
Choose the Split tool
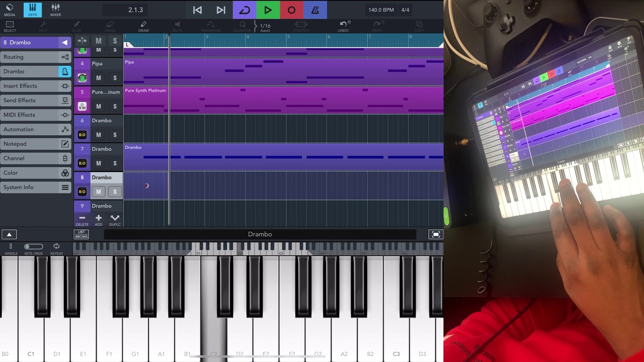pyautogui.click(x=43, y=27)
